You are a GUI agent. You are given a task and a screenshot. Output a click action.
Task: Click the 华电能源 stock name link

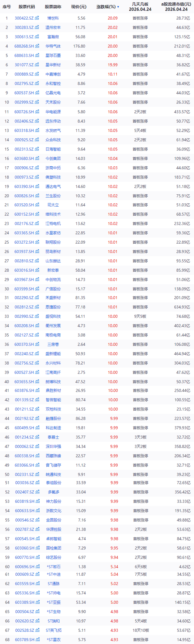53,112
